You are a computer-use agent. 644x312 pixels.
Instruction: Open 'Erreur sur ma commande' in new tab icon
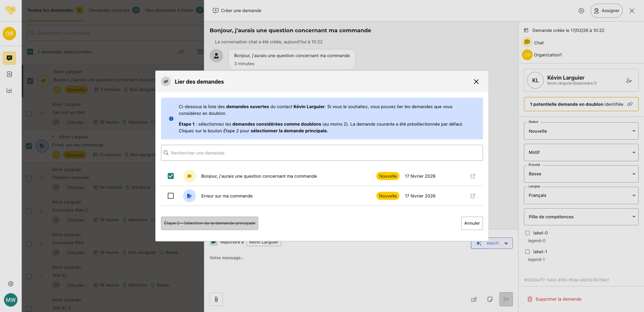(473, 196)
